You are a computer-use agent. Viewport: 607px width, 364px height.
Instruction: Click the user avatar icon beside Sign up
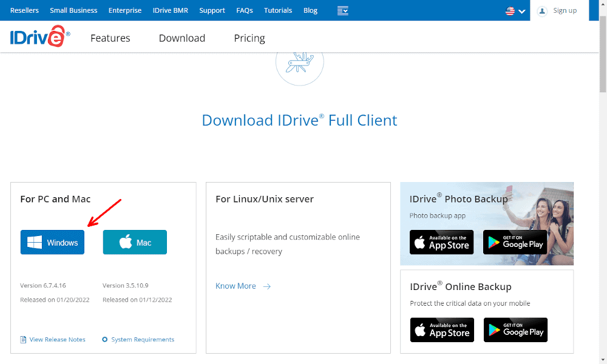click(542, 11)
